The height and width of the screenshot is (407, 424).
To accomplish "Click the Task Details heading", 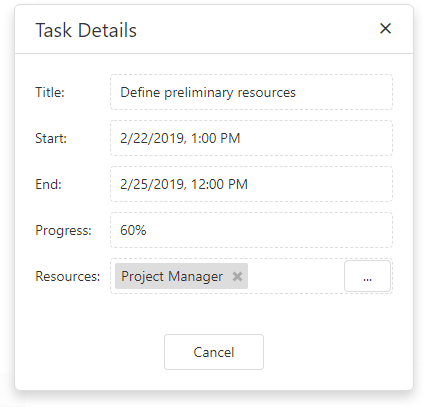I will (86, 30).
